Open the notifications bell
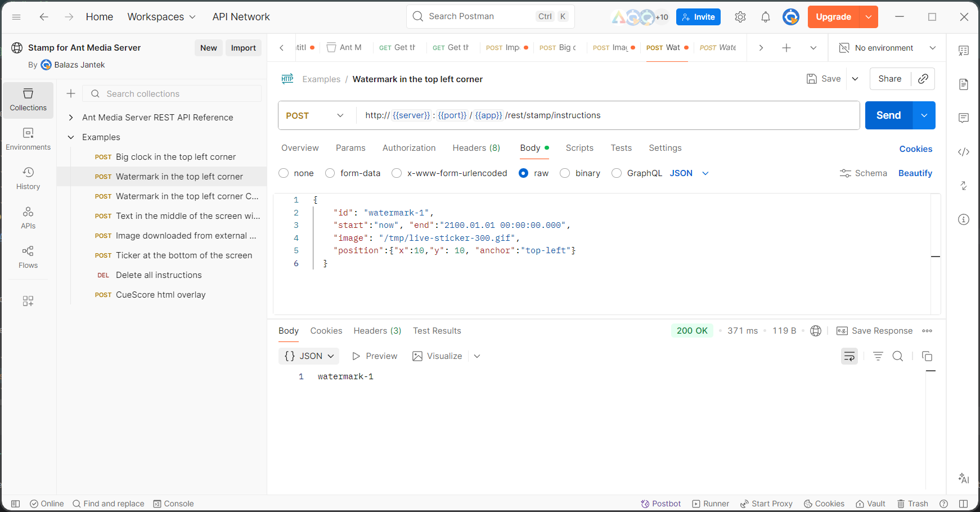Image resolution: width=980 pixels, height=512 pixels. [766, 17]
